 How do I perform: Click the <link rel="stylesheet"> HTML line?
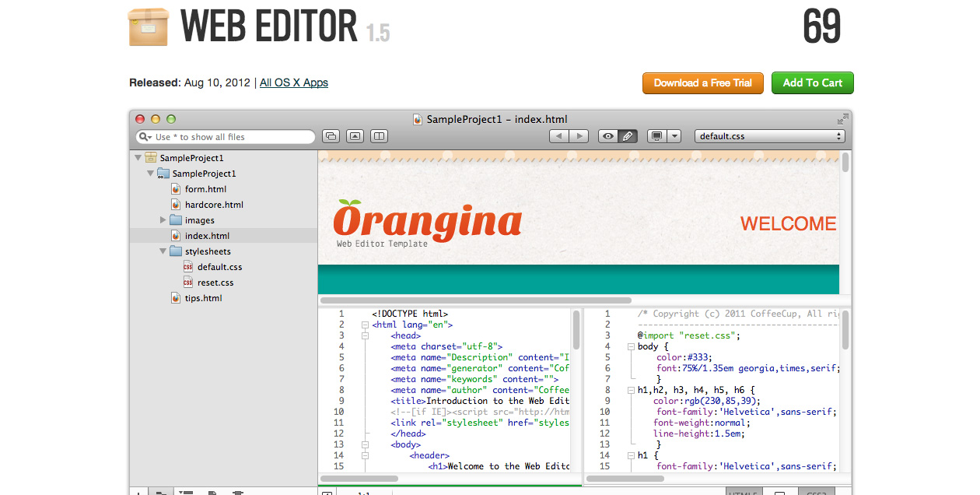pos(480,423)
